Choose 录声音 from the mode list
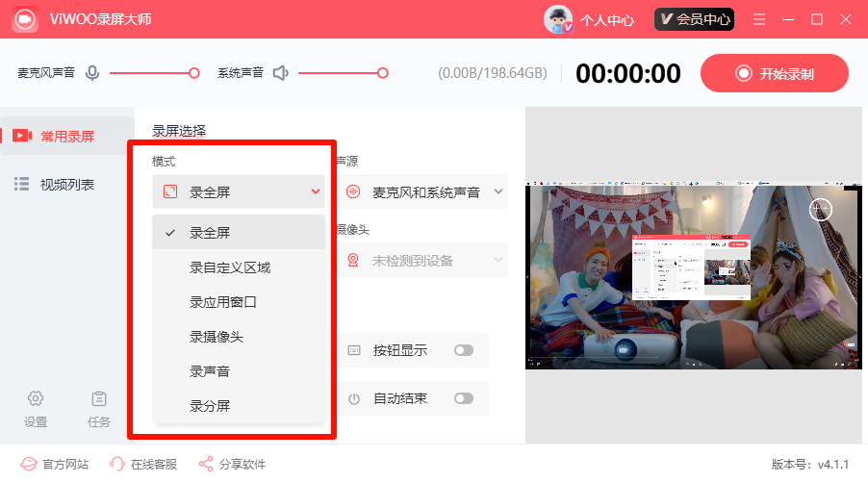The height and width of the screenshot is (483, 868). pos(239,371)
